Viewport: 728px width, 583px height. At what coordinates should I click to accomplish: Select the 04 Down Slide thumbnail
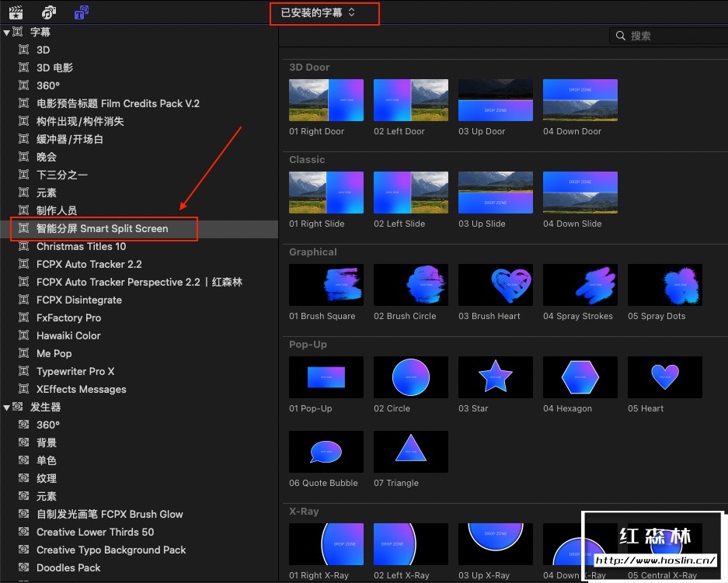580,193
